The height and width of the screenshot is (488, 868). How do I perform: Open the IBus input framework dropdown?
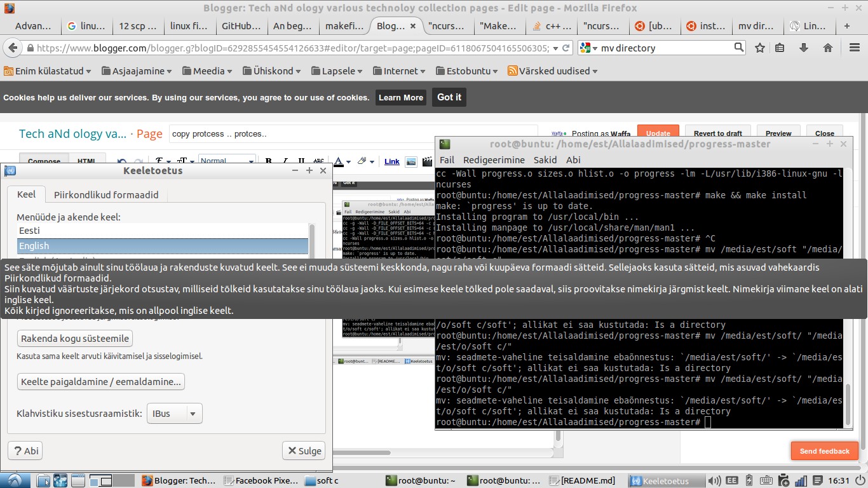[174, 414]
